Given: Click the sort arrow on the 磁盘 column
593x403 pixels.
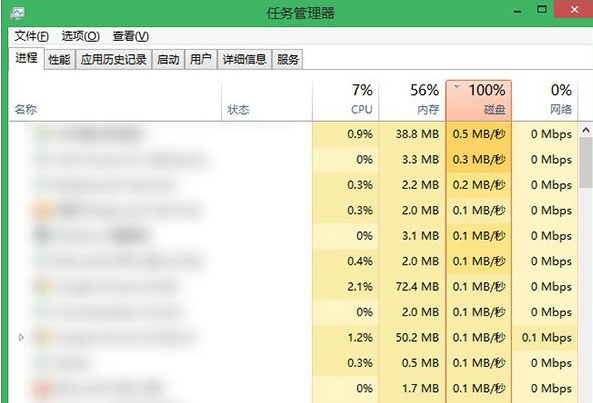Looking at the screenshot, I should pos(457,88).
